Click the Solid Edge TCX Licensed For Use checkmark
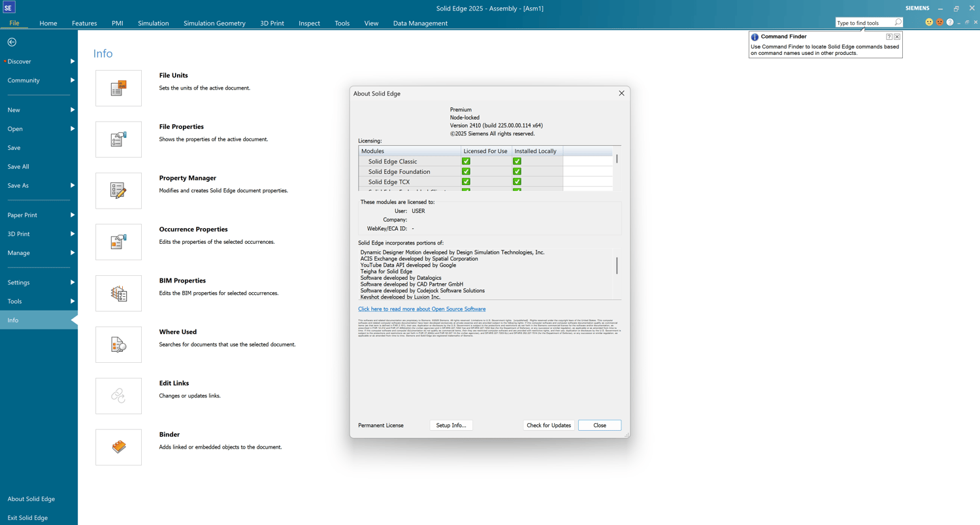Screen dimensions: 980x525 [466, 182]
